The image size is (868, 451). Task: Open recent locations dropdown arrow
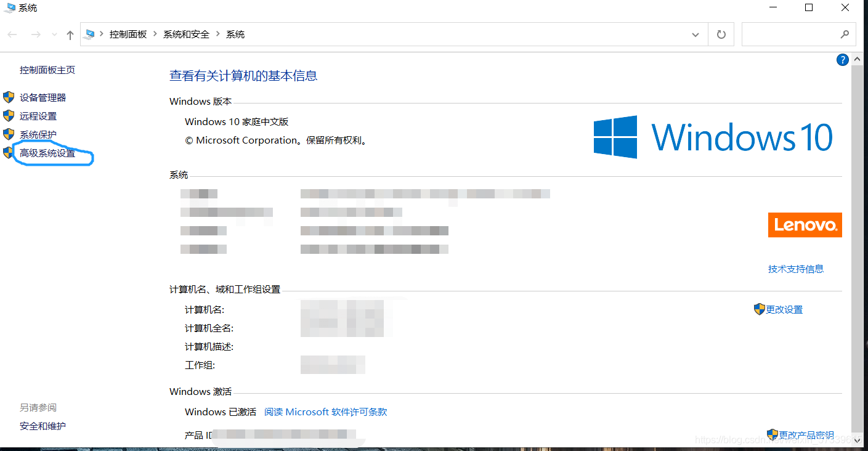tap(54, 35)
